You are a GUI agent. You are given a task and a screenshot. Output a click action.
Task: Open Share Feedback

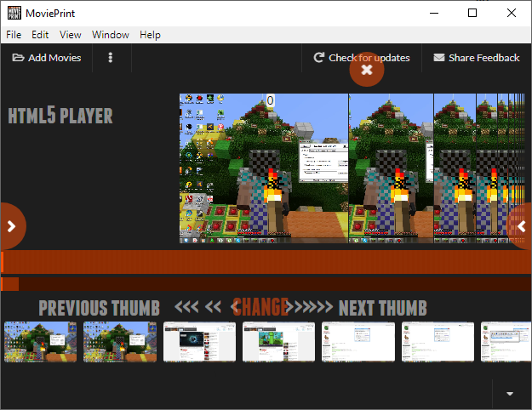coord(476,58)
